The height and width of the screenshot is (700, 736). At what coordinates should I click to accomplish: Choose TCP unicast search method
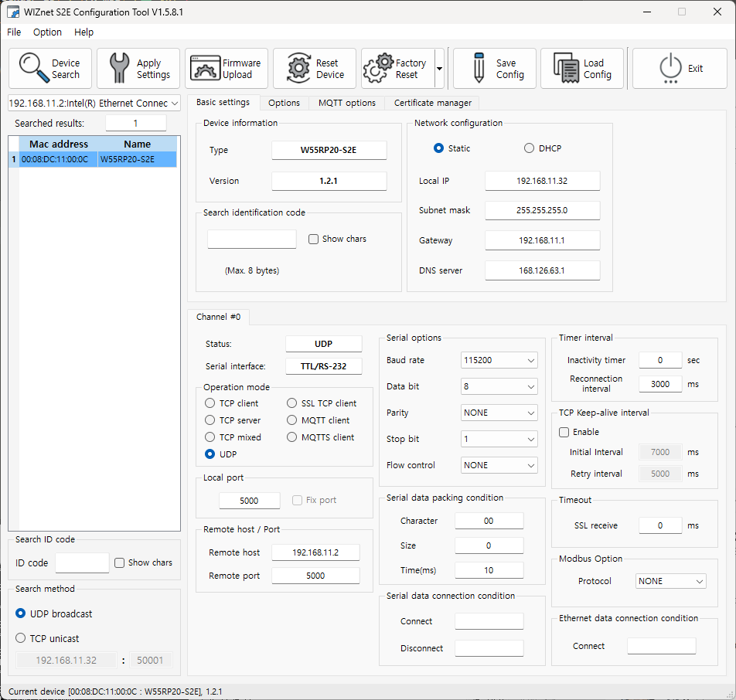pos(21,638)
